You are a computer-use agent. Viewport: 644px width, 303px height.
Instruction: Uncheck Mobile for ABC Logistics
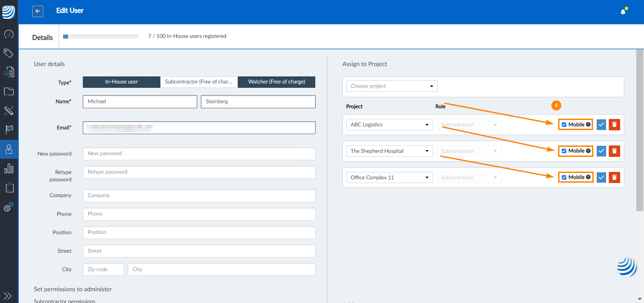[x=564, y=125]
